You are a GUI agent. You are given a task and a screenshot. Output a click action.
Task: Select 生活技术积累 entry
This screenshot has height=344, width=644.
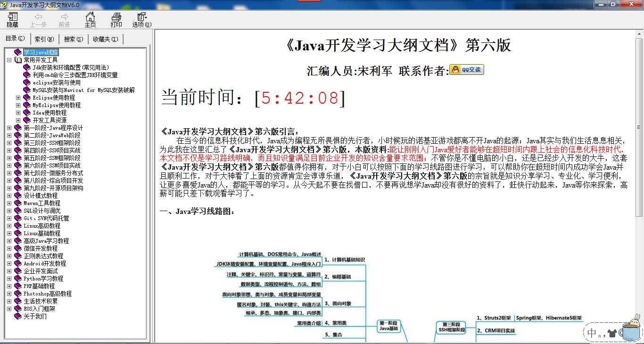(41, 301)
